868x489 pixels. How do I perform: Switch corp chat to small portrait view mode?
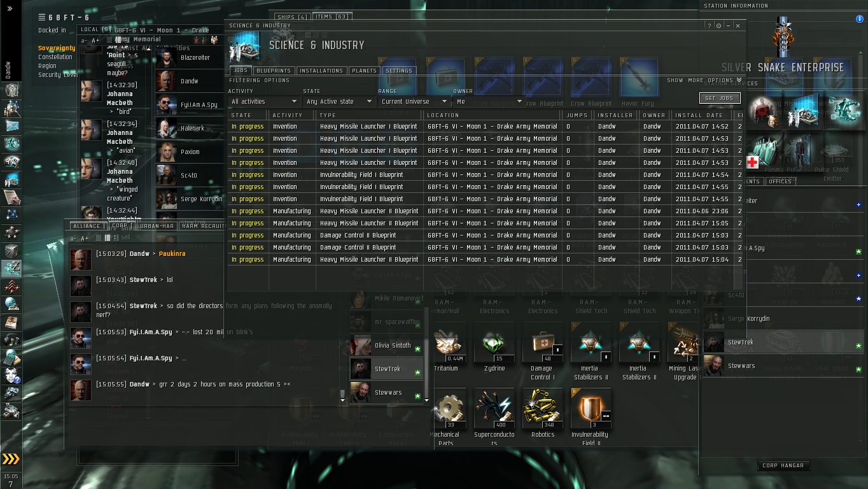point(108,238)
